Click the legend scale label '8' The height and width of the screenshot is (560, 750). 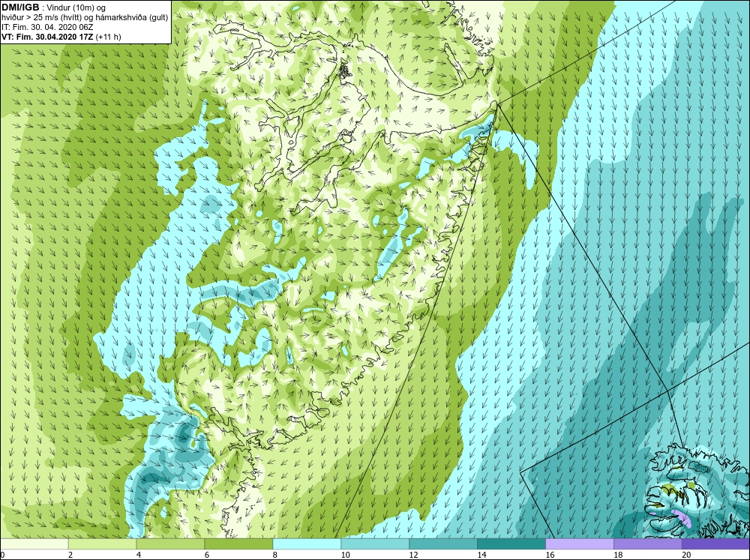point(275,555)
